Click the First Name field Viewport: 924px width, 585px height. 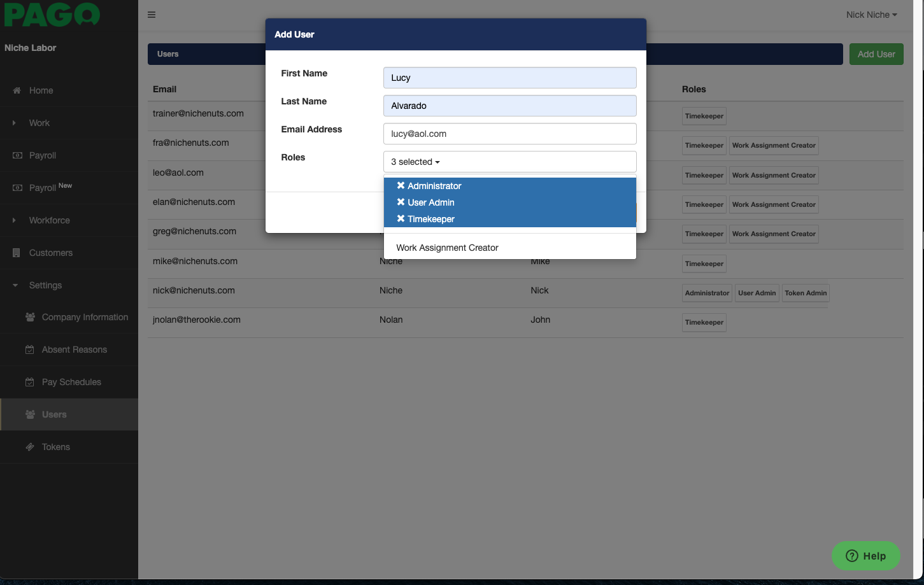(x=509, y=78)
